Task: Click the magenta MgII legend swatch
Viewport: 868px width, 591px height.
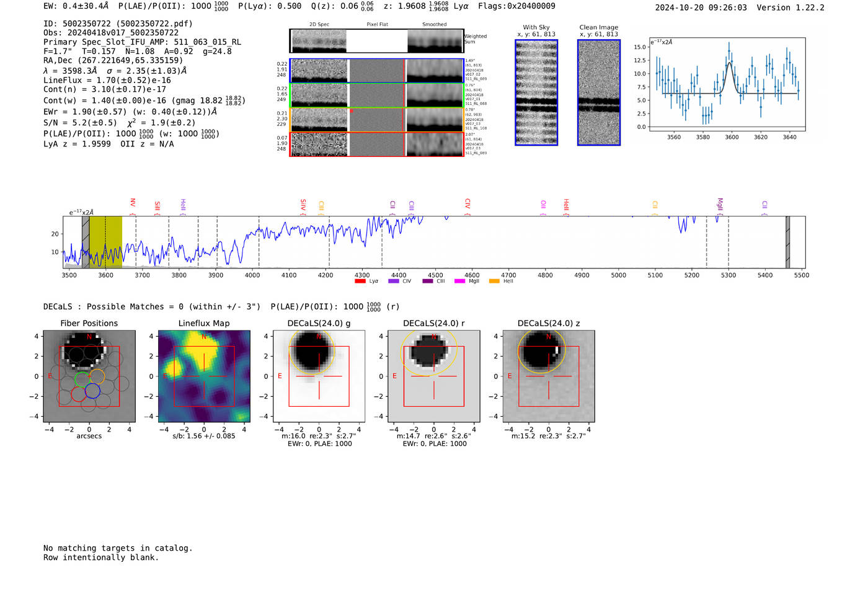Action: [459, 282]
